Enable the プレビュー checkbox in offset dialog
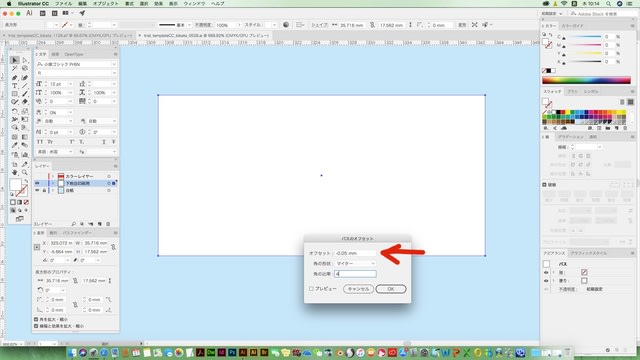The width and height of the screenshot is (640, 360). 311,289
